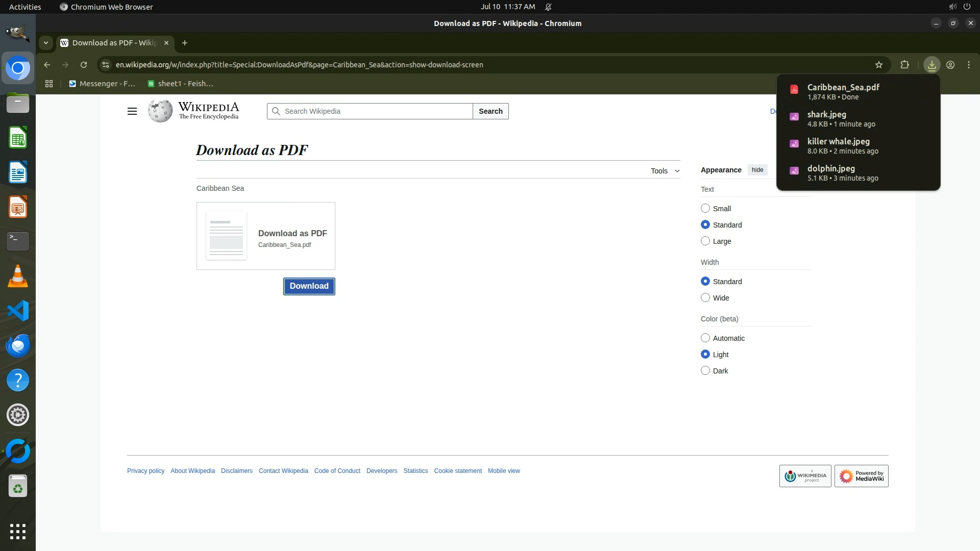
Task: Open the user profile icon
Action: 950,65
